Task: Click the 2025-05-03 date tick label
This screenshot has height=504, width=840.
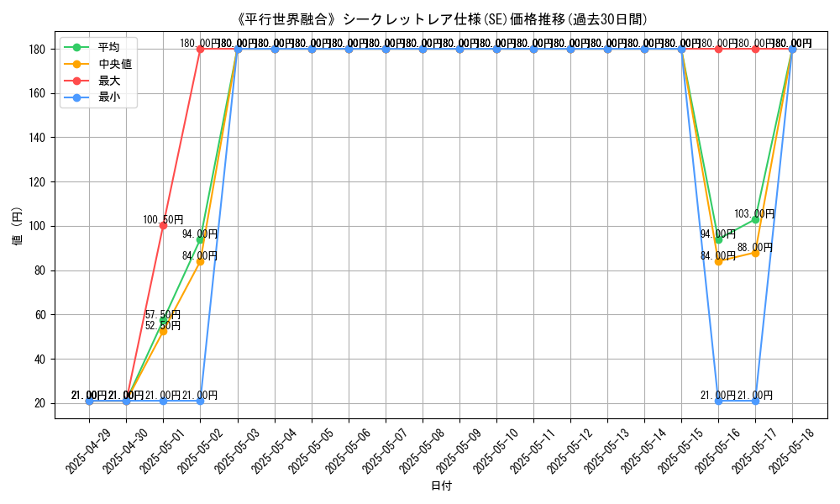Action: pos(236,451)
